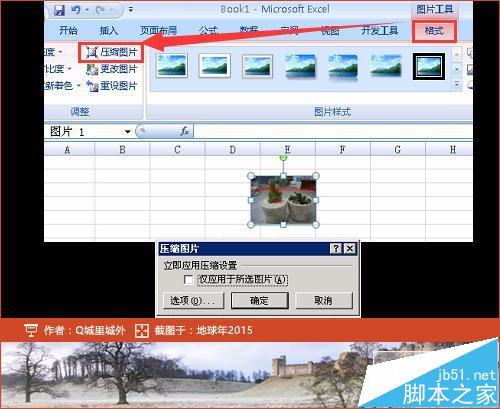Click the Redo icon
This screenshot has width=500, height=409.
pyautogui.click(x=100, y=10)
